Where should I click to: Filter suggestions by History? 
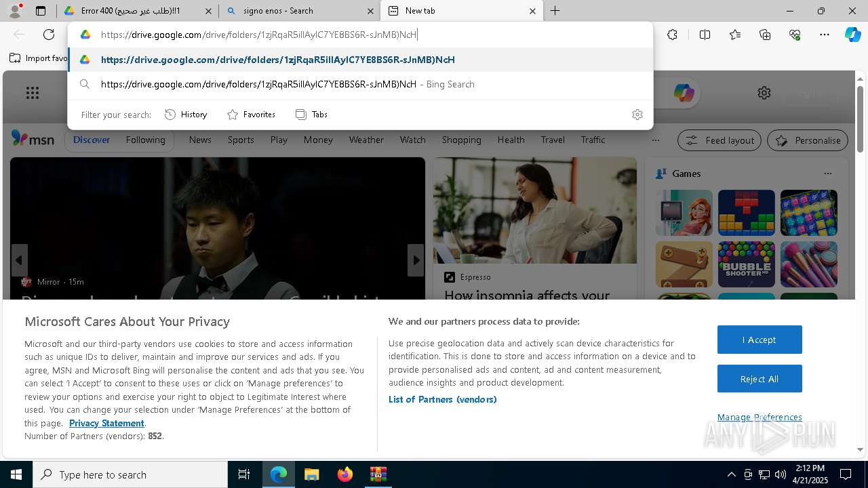pos(186,115)
